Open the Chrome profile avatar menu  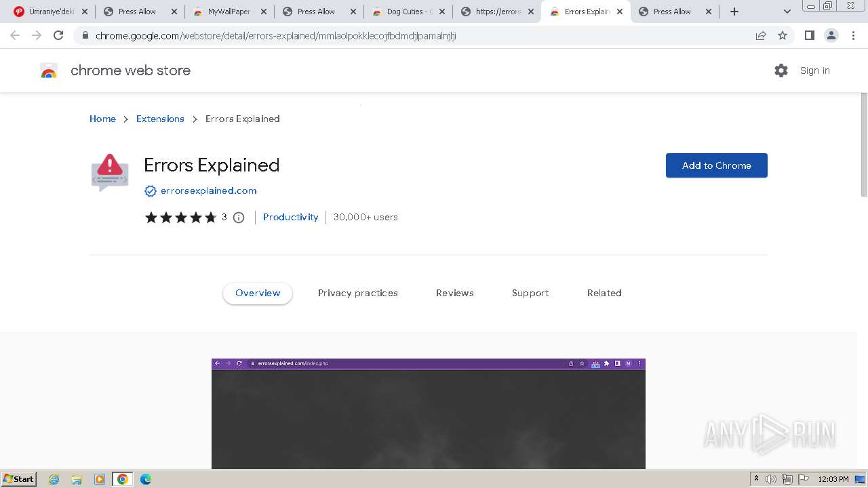831,35
